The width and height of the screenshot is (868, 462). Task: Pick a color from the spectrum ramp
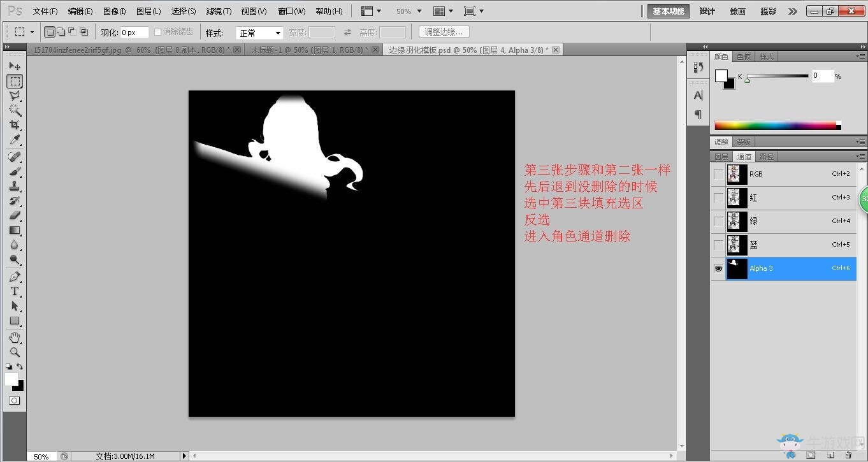point(778,126)
